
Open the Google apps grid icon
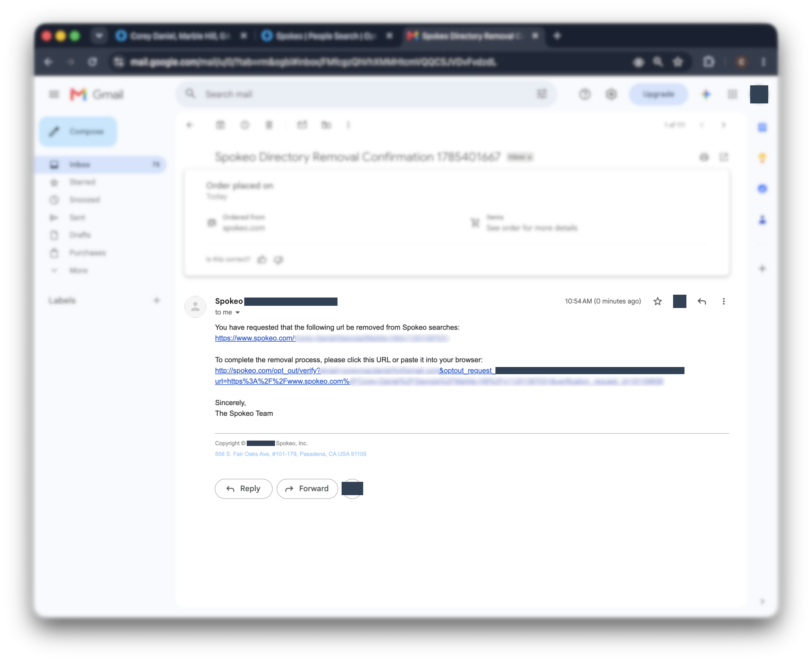point(732,94)
